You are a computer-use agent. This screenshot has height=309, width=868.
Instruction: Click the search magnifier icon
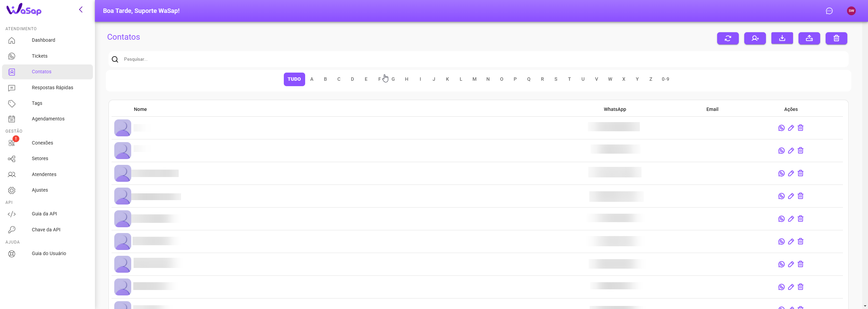[x=115, y=59]
